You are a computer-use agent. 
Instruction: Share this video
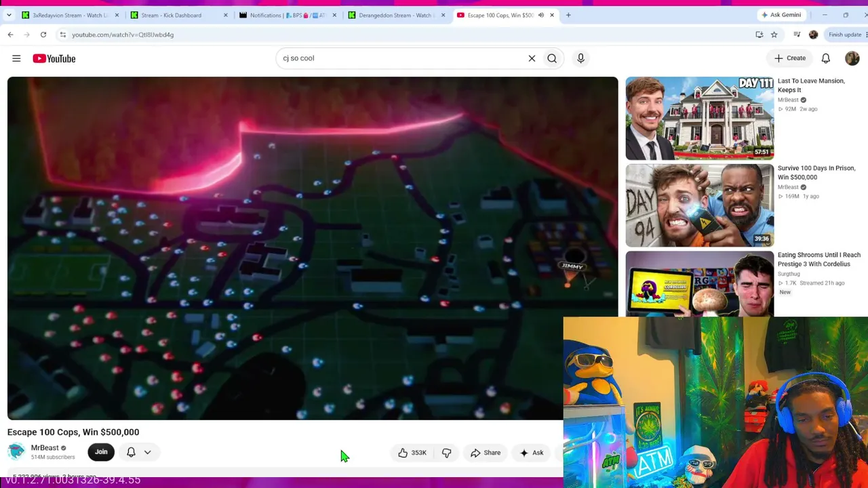pos(486,453)
